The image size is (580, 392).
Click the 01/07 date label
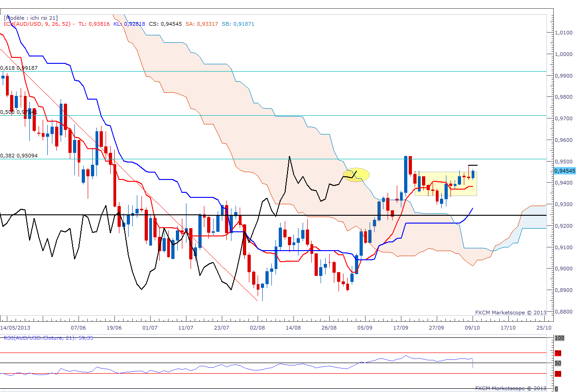151,328
